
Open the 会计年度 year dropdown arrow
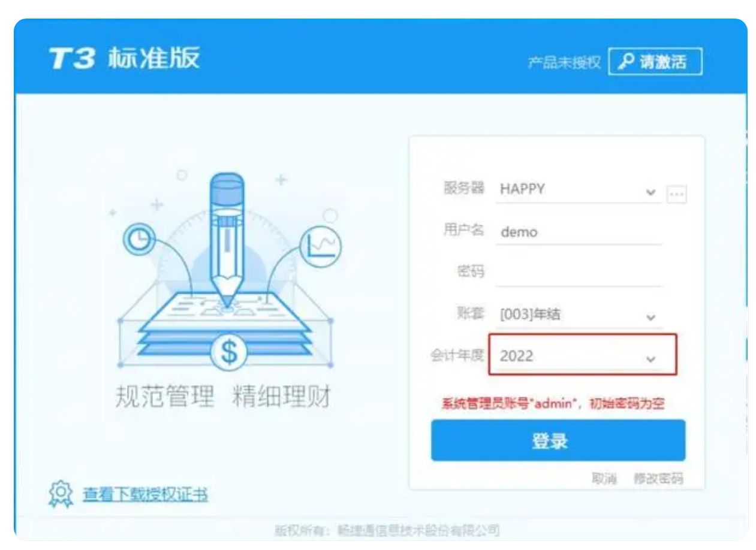(650, 358)
